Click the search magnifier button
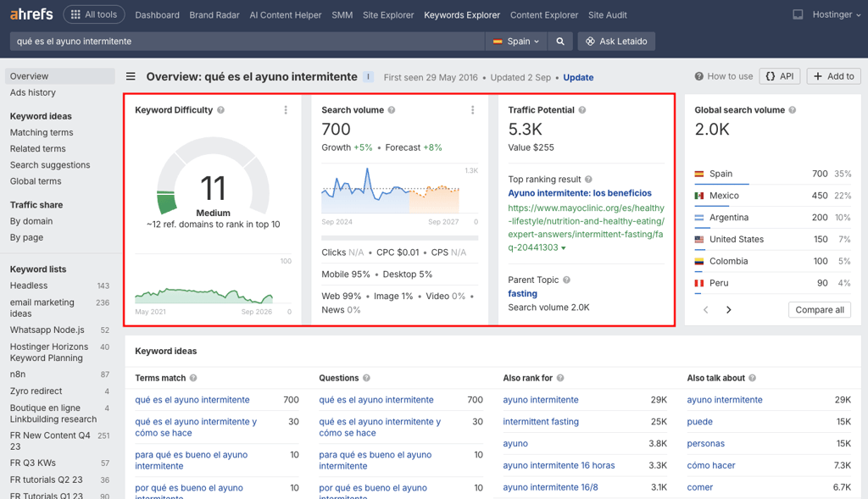This screenshot has height=499, width=868. click(560, 42)
